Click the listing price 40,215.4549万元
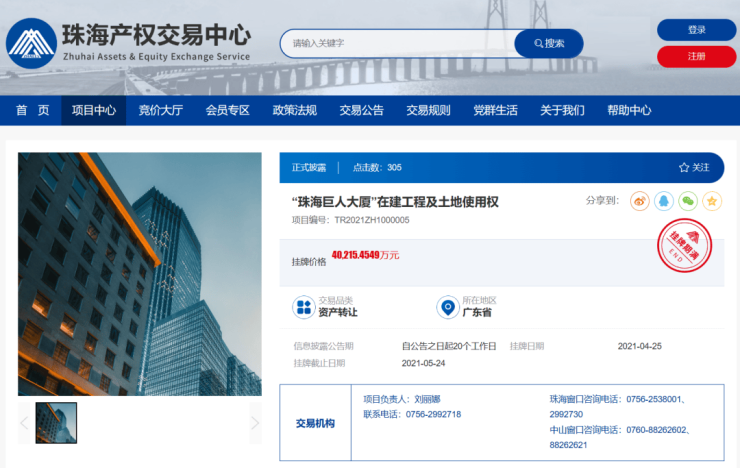This screenshot has height=468, width=740. pyautogui.click(x=365, y=255)
